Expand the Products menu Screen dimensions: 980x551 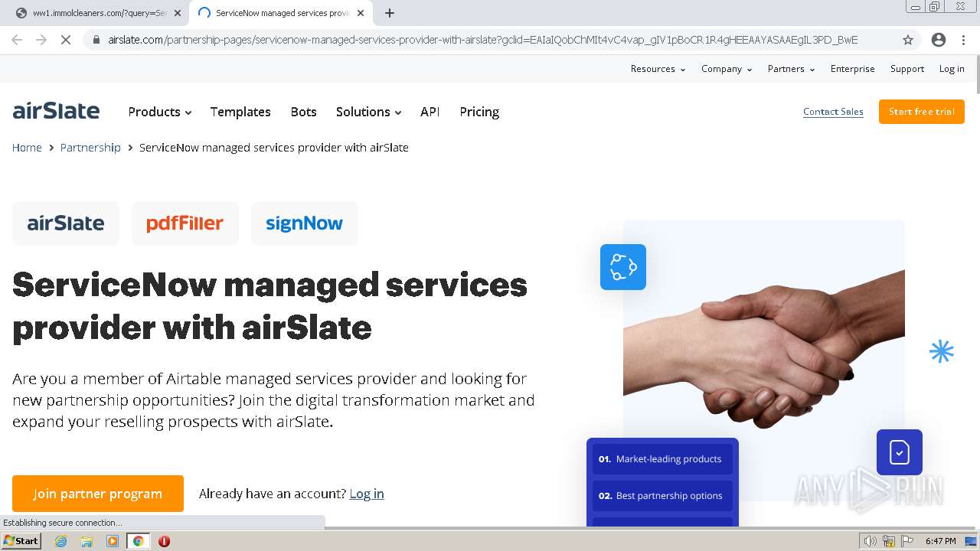tap(159, 112)
